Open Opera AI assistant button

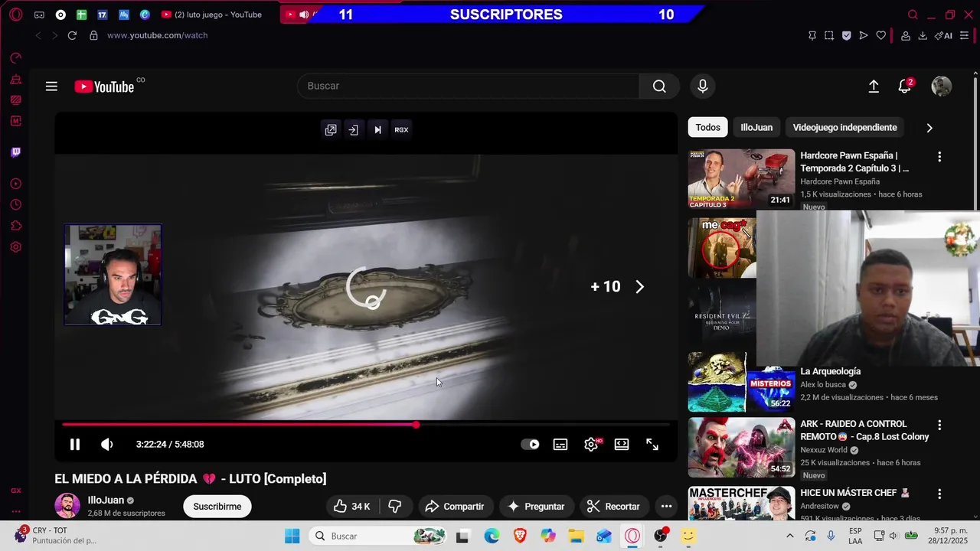pyautogui.click(x=943, y=35)
